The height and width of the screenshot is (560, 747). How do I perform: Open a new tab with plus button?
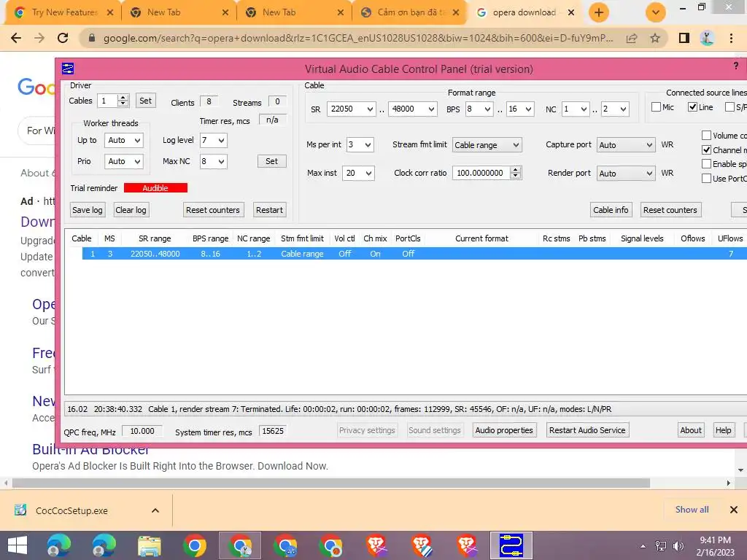pyautogui.click(x=599, y=12)
